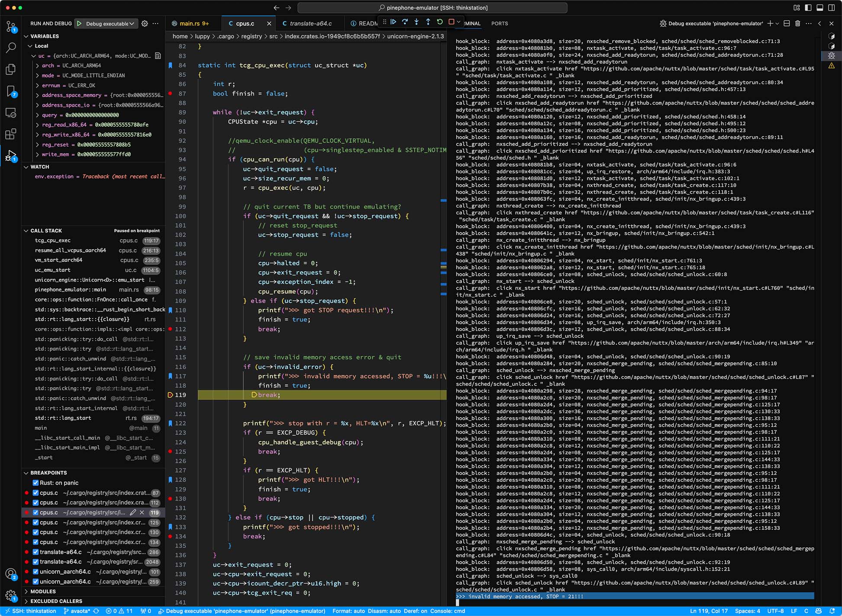Viewport: 842px width, 616px height.
Task: Open the launch.json gear in Run and Debug
Action: [x=145, y=23]
